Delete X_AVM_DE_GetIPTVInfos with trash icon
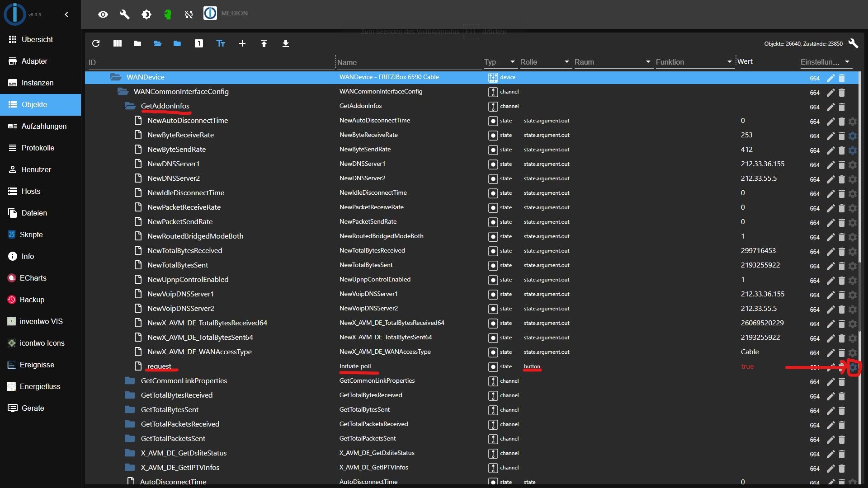Image resolution: width=868 pixels, height=488 pixels. pyautogui.click(x=842, y=469)
